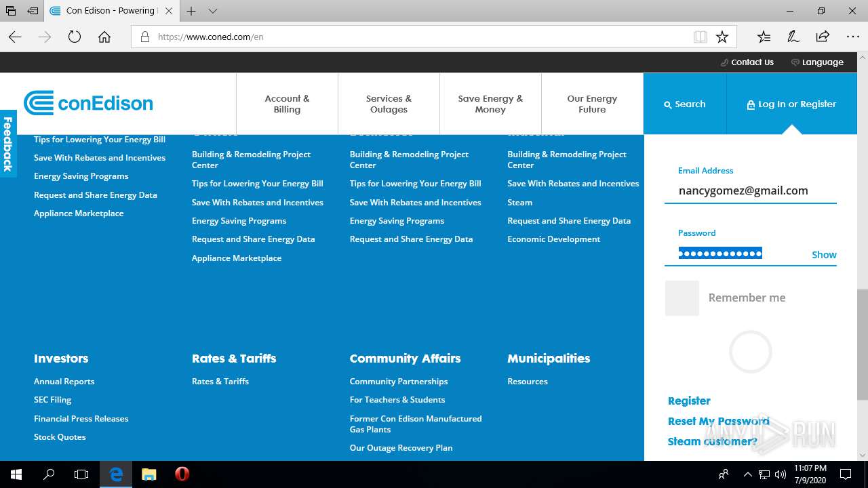The image size is (868, 488).
Task: Open Resources link under Municipalities
Action: click(528, 382)
